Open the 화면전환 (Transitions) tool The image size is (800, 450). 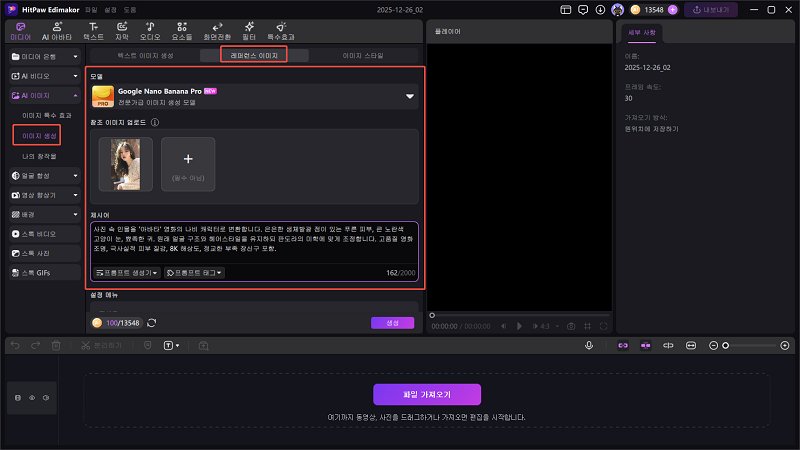[217, 31]
